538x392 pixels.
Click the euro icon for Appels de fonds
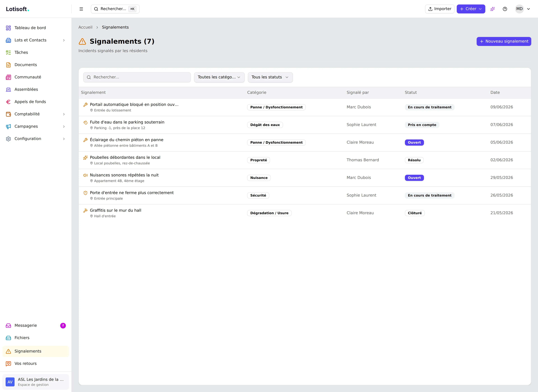[x=8, y=102]
